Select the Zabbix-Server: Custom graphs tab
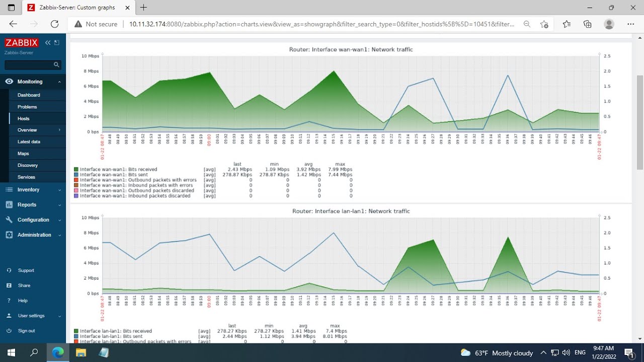 click(79, 8)
